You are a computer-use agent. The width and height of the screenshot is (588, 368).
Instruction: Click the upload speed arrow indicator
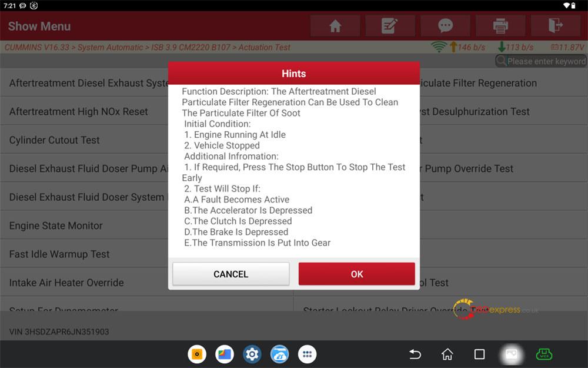[453, 47]
